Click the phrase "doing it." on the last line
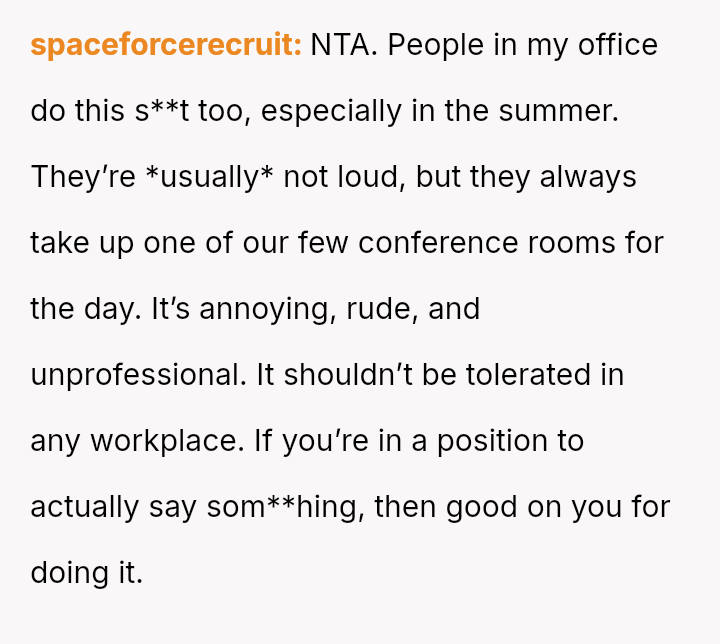Screen dimensions: 720x644 pos(86,573)
